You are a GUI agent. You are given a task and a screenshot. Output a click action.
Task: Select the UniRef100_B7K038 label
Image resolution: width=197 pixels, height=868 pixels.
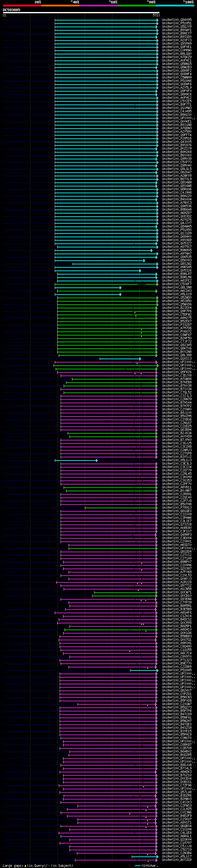pos(177,386)
